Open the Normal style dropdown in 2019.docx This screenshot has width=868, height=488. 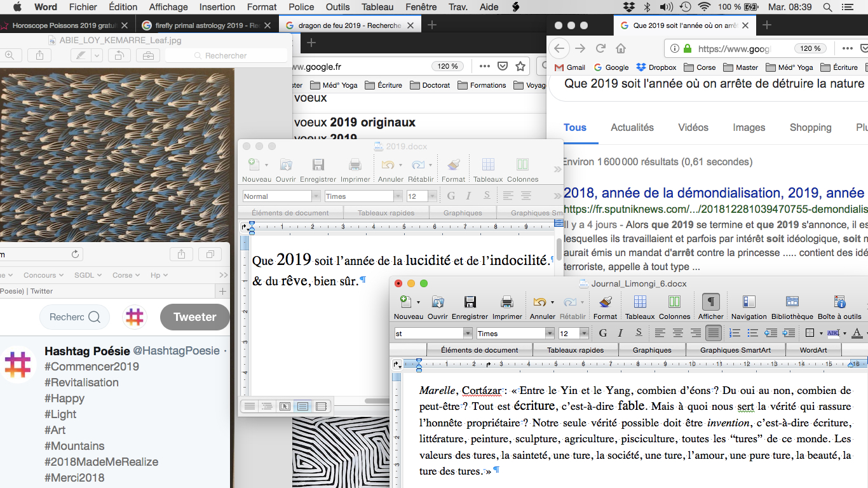click(x=315, y=196)
